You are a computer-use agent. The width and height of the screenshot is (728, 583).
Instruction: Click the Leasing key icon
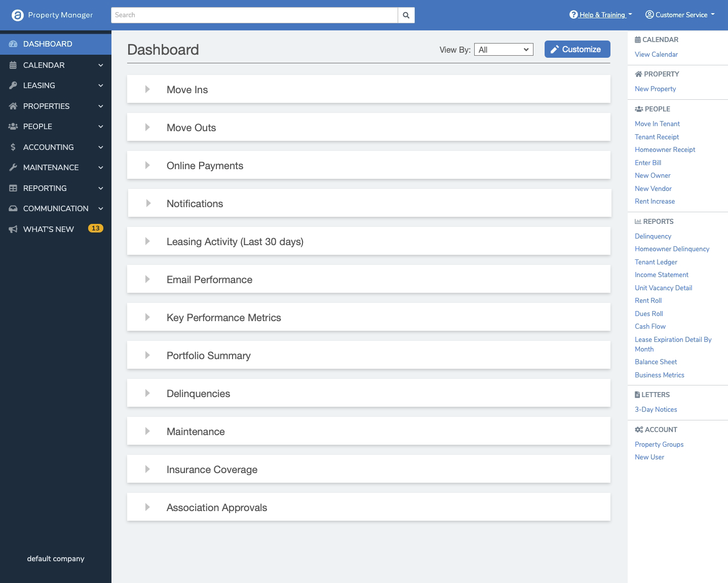[x=13, y=86]
